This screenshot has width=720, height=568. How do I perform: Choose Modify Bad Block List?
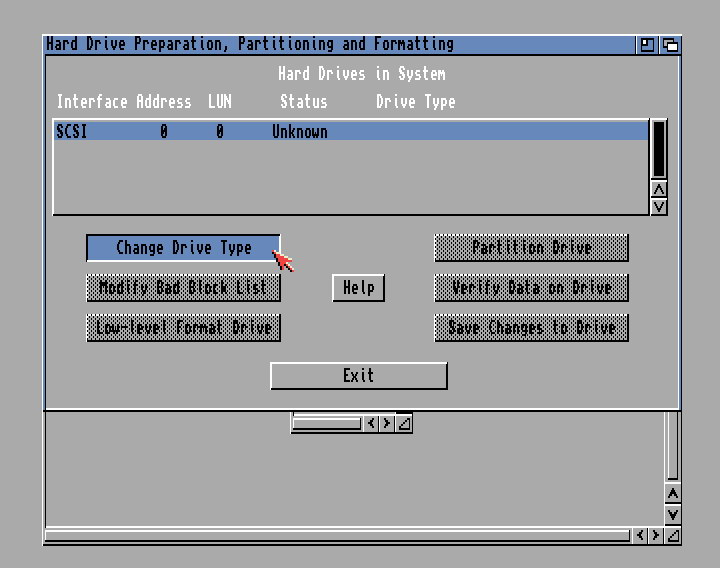[183, 288]
